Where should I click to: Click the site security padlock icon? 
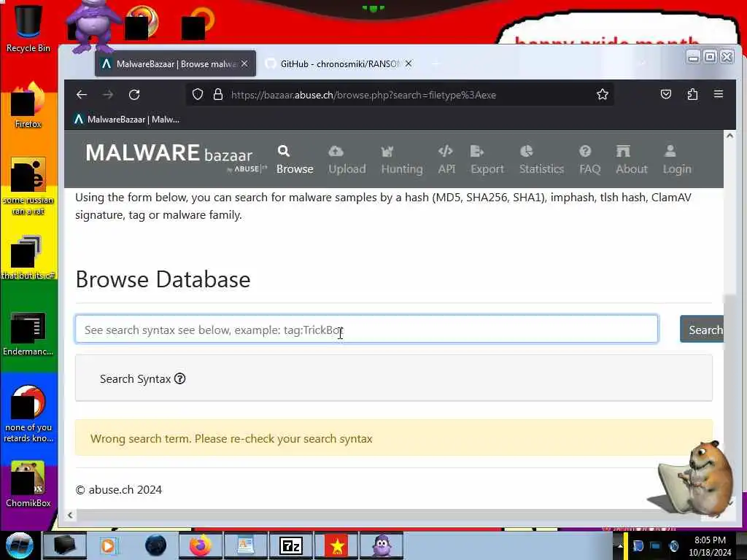click(x=218, y=95)
